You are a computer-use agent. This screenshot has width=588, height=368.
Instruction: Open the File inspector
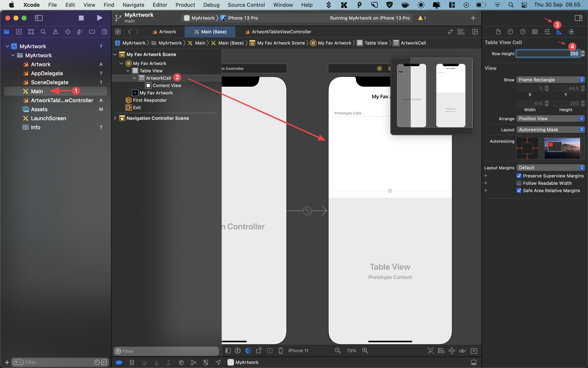point(498,32)
